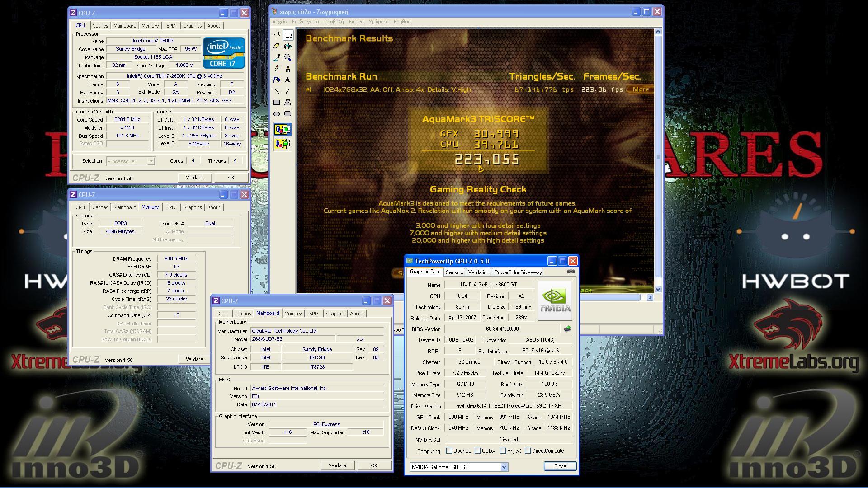Select the Free-Form Select tool in Paint
868x488 pixels.
[277, 35]
